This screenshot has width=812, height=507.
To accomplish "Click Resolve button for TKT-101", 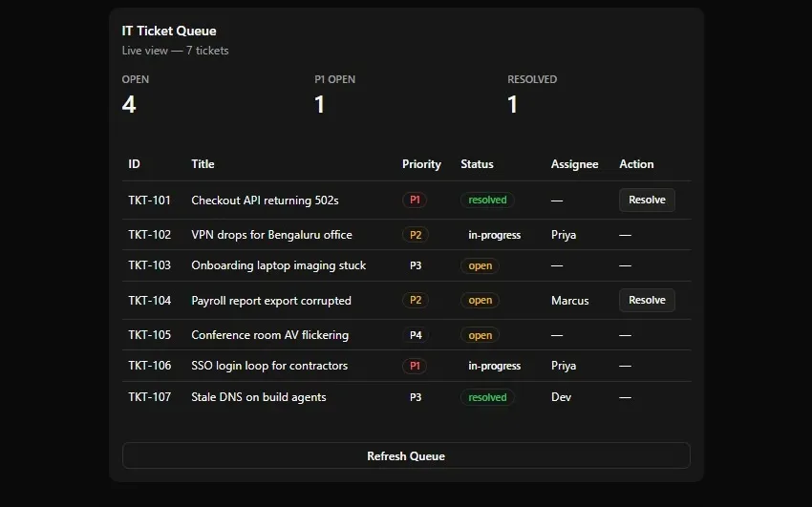I will (x=647, y=200).
